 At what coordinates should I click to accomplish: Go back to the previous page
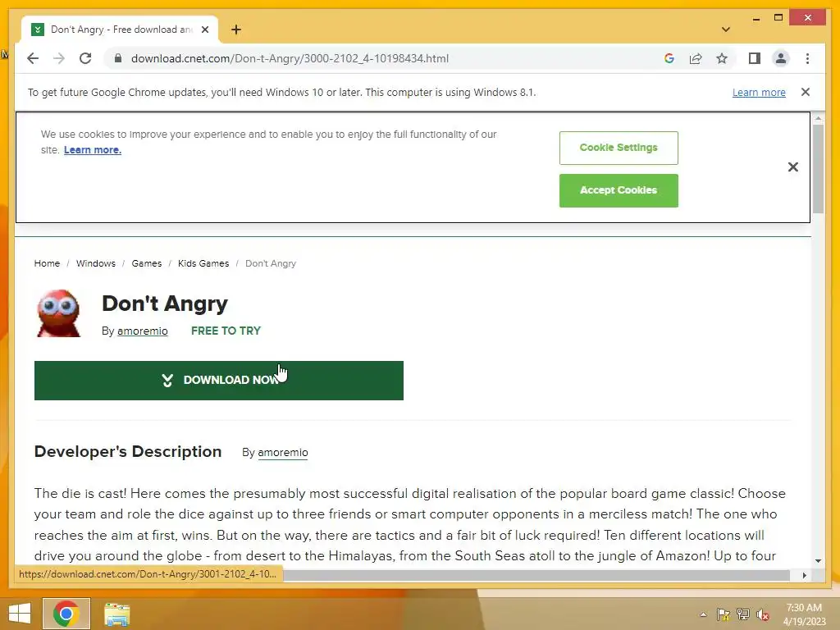click(33, 58)
